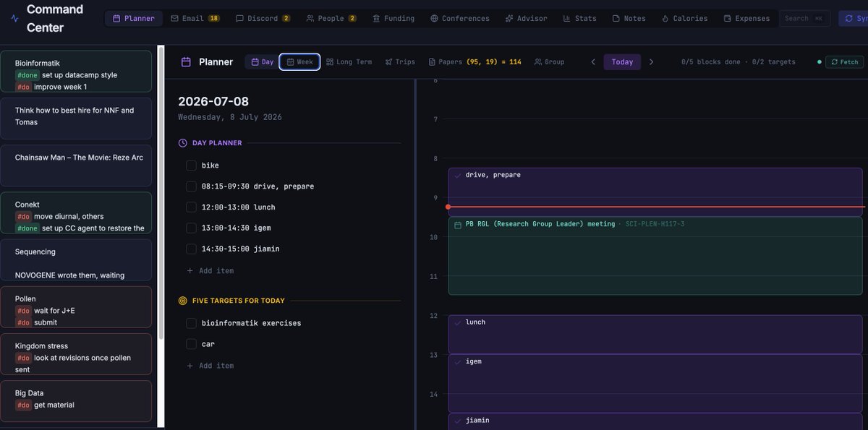Check the 12:00-13:00 lunch checkbox

tap(191, 207)
